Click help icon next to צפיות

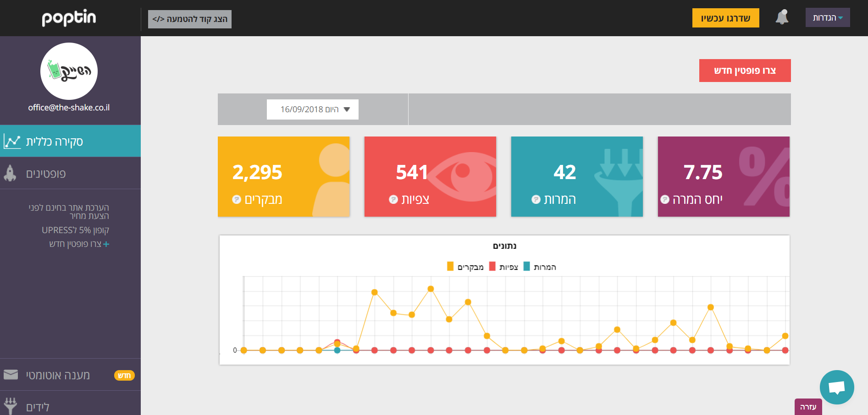tap(393, 199)
